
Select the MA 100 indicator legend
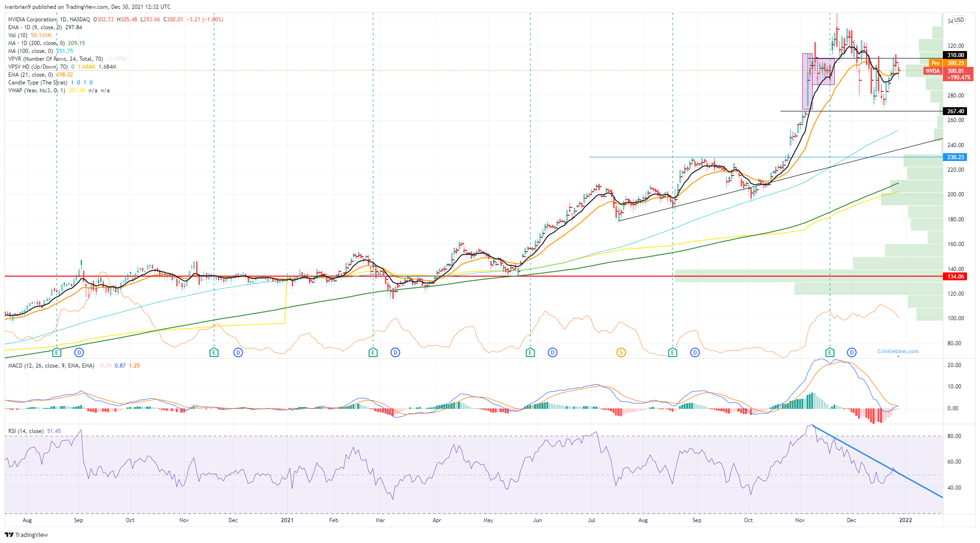click(40, 51)
